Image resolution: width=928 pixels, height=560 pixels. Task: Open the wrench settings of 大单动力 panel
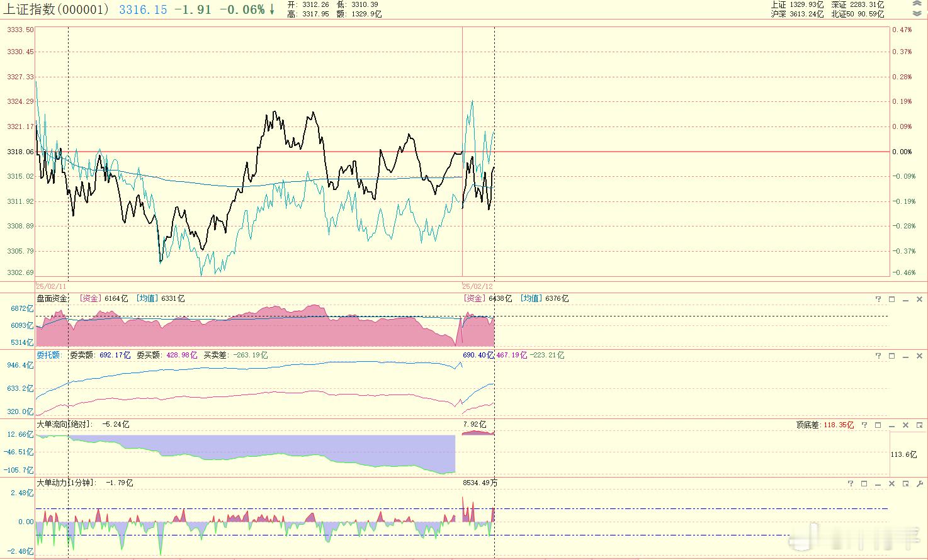pos(919,483)
